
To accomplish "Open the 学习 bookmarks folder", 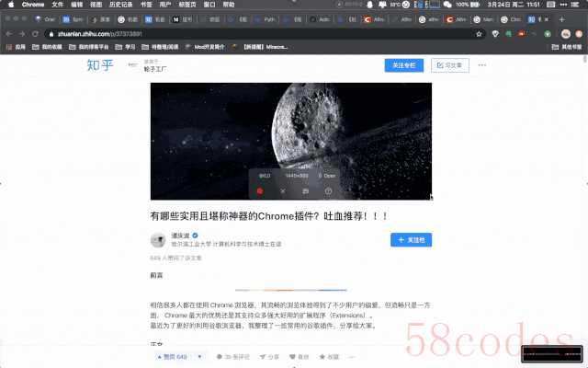I will click(x=130, y=44).
